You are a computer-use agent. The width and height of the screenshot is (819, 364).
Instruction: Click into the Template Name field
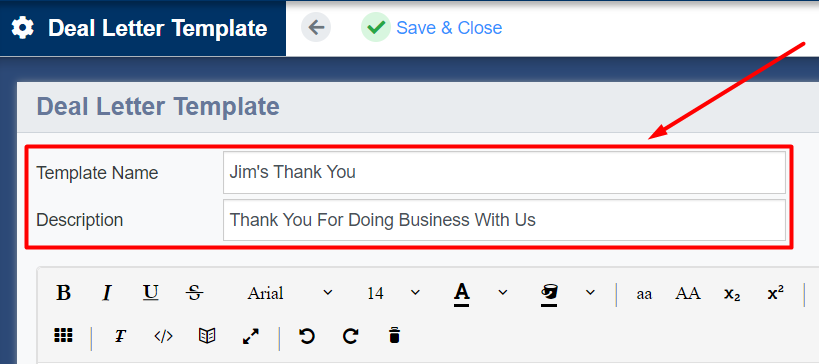(504, 172)
